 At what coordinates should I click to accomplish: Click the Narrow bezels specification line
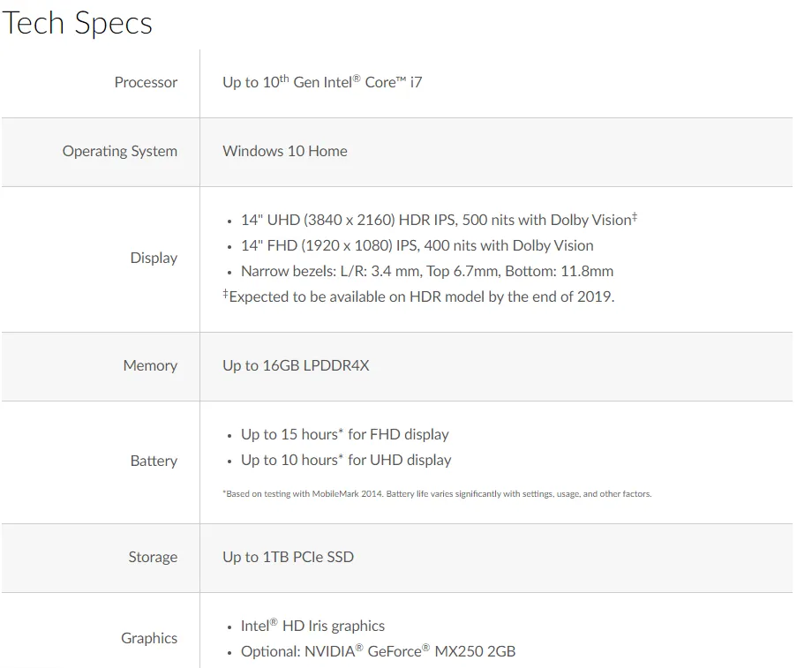pos(426,271)
